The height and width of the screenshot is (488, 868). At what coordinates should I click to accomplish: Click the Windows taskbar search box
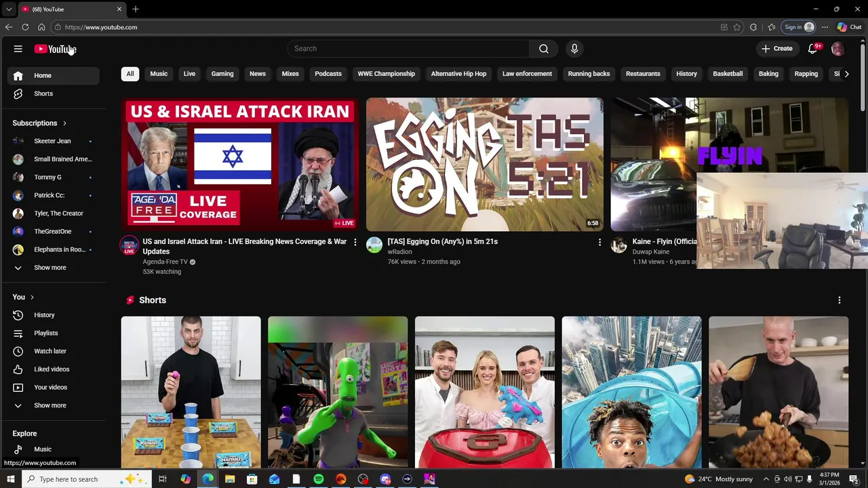click(x=87, y=479)
